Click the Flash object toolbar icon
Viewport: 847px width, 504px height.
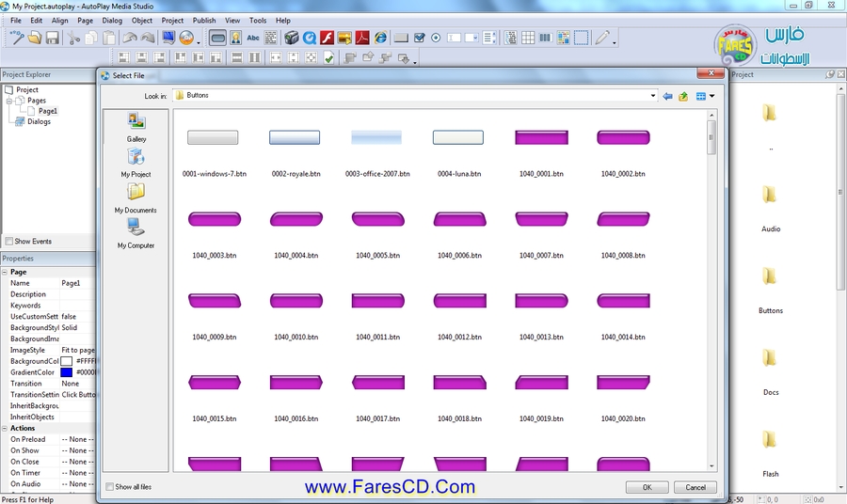(328, 39)
